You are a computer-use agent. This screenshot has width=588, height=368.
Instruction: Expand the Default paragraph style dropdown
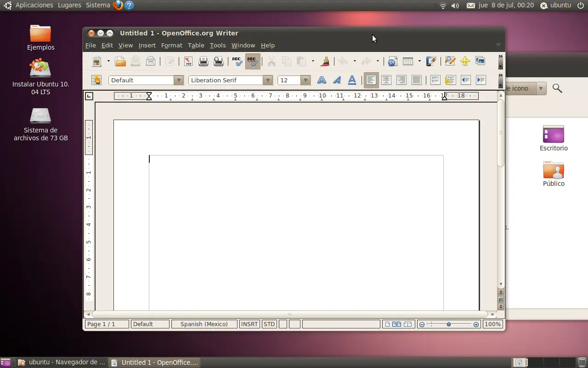pyautogui.click(x=179, y=80)
